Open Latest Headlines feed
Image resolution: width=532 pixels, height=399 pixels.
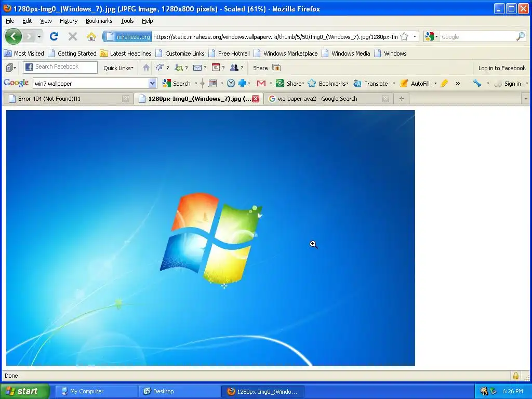[x=126, y=54]
